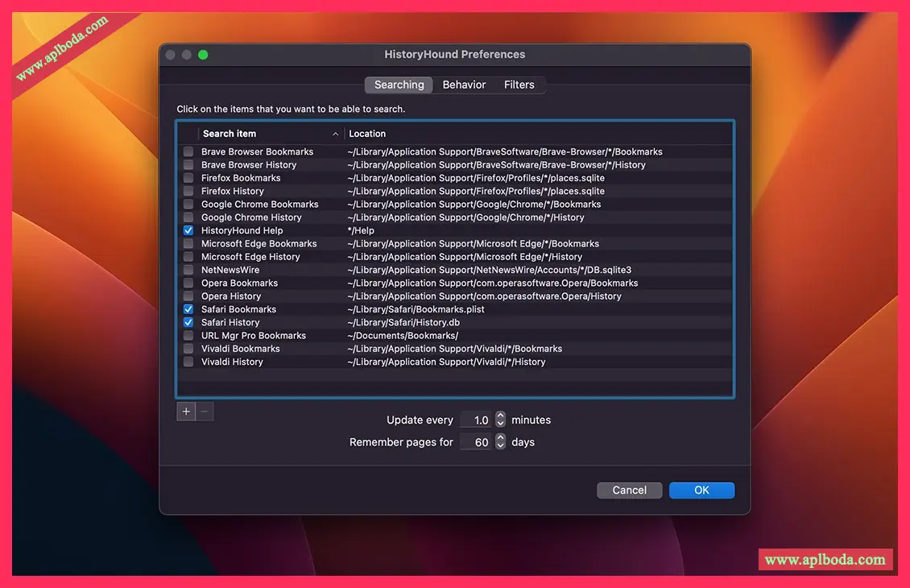Click the NetNewsWire DB.sqlite3 location path
This screenshot has width=910, height=588.
(x=490, y=270)
